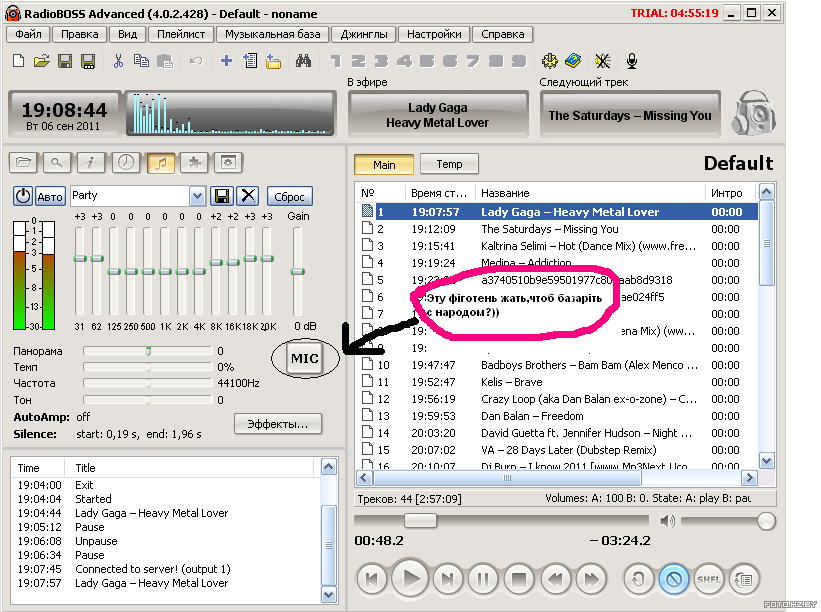Create a new playlist with the blank page icon
821x612 pixels.
coord(18,61)
